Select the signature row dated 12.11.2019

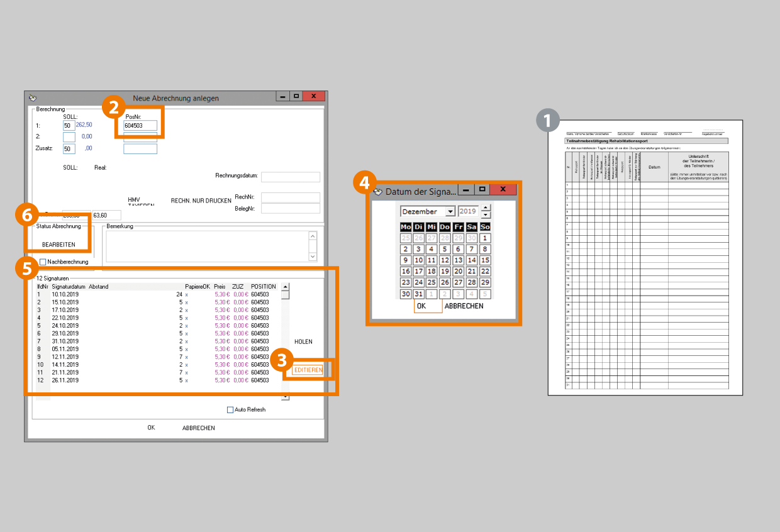(65, 357)
